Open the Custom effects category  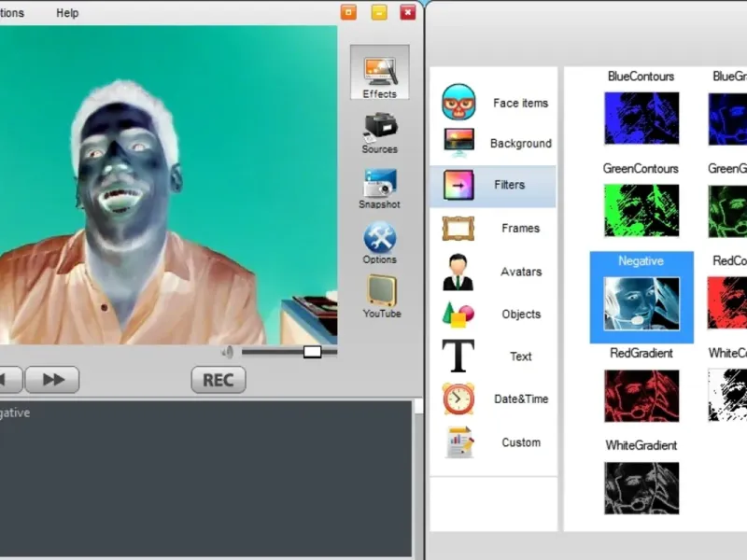(494, 442)
